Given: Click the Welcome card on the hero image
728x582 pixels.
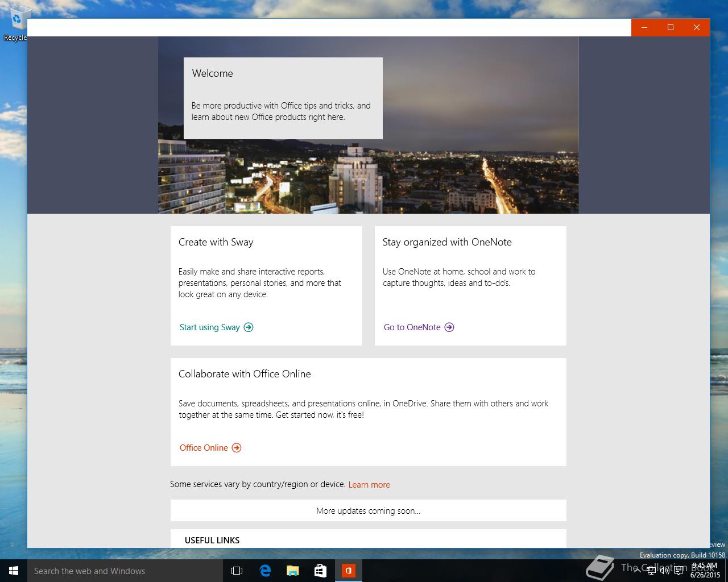Looking at the screenshot, I should [283, 98].
